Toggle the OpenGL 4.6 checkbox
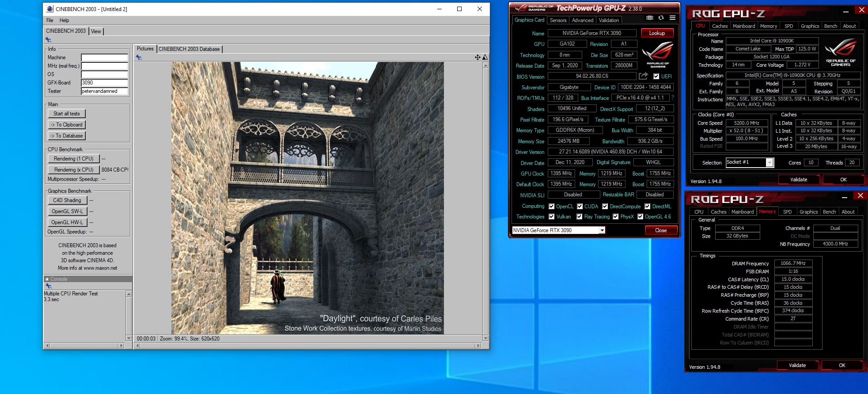Screen dimensions: 868x394 pos(640,217)
